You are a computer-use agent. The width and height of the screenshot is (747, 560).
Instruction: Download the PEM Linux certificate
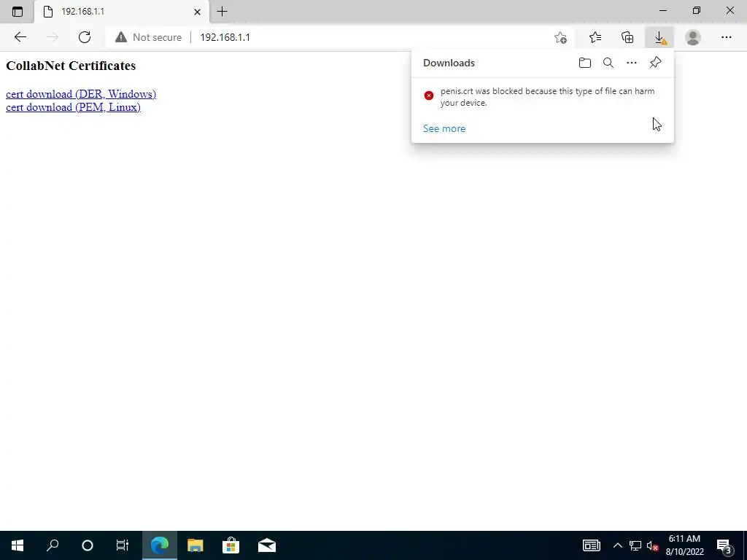73,107
